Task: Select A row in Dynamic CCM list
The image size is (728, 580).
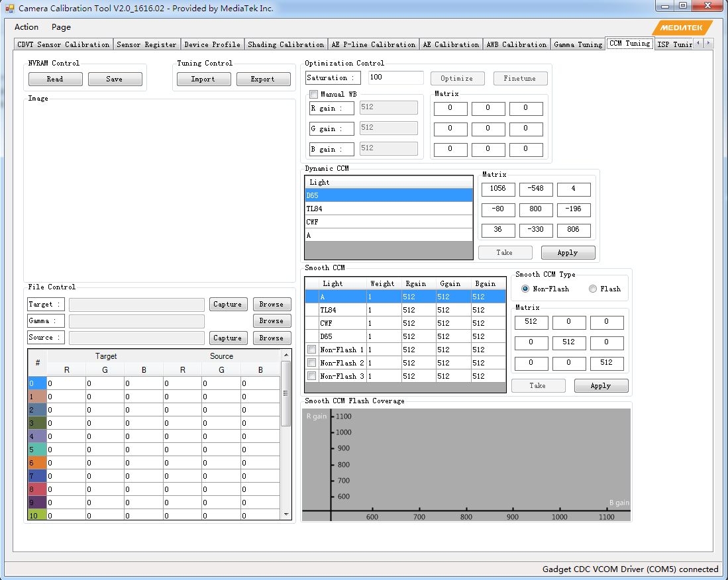Action: 389,235
